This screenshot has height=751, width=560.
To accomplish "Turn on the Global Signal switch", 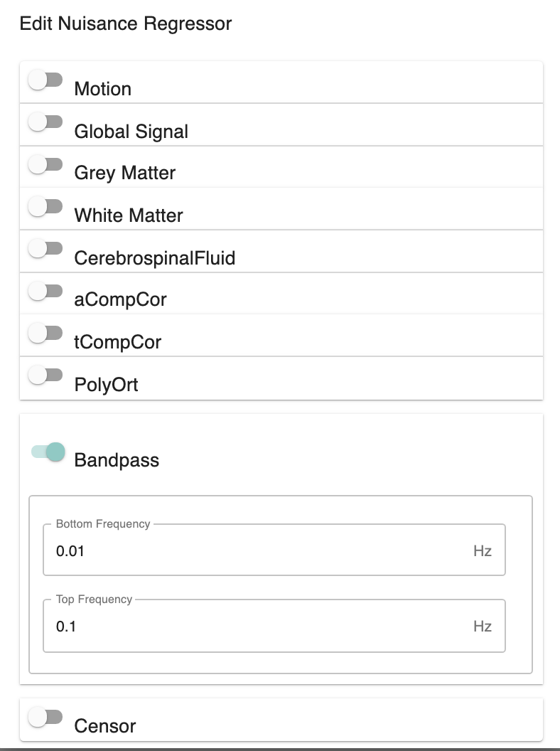I will [x=46, y=122].
